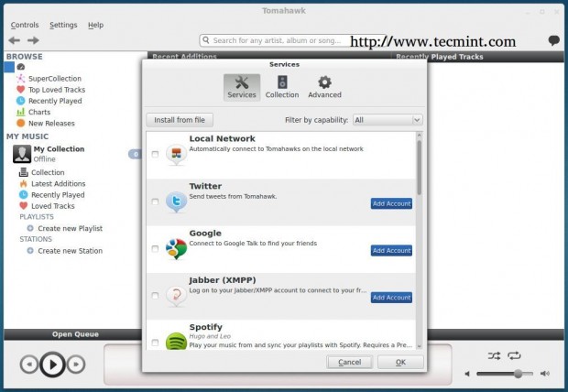The width and height of the screenshot is (568, 392).
Task: Click Install from file button
Action: point(180,120)
